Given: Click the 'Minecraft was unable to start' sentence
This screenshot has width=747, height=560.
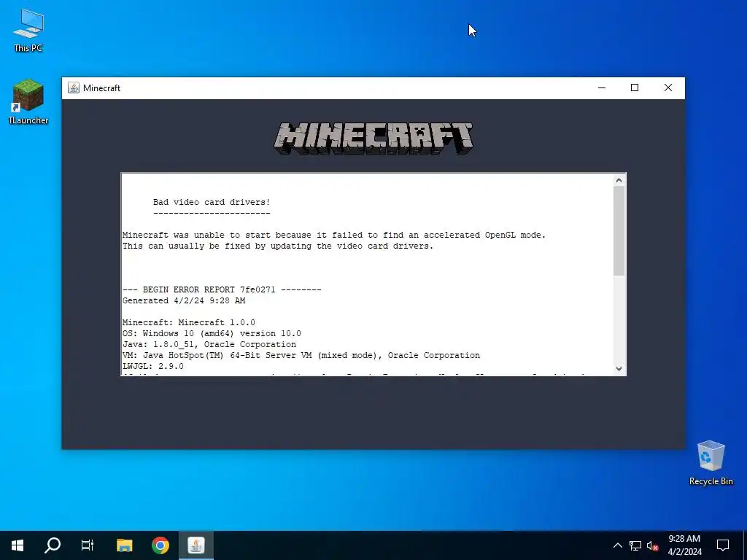Looking at the screenshot, I should click(334, 235).
